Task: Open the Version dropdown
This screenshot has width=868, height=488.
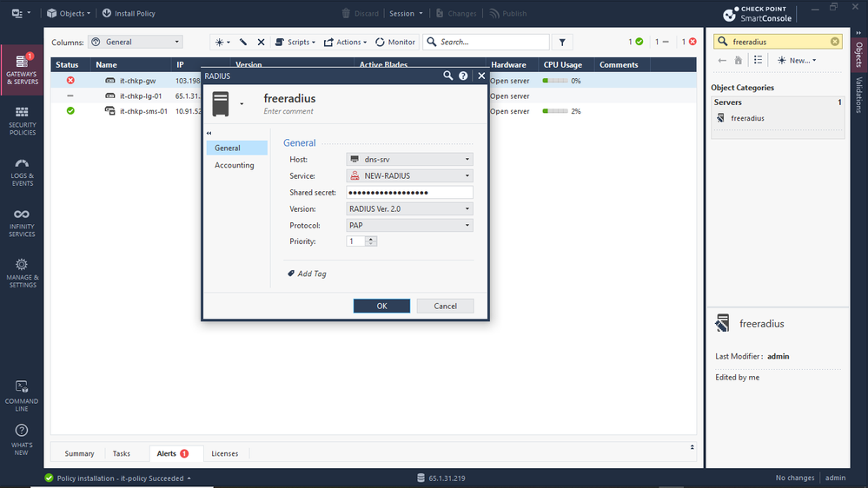Action: pos(409,208)
